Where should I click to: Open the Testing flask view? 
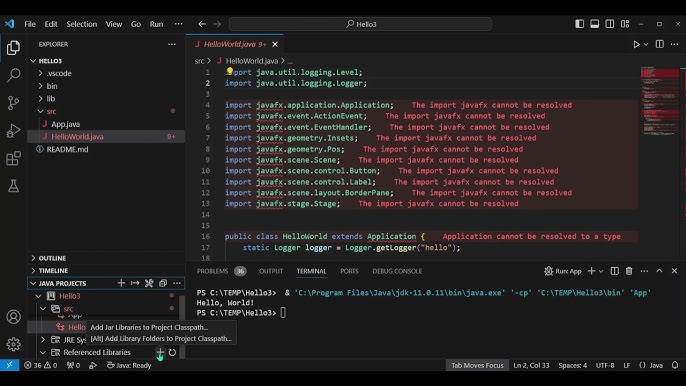[x=14, y=186]
